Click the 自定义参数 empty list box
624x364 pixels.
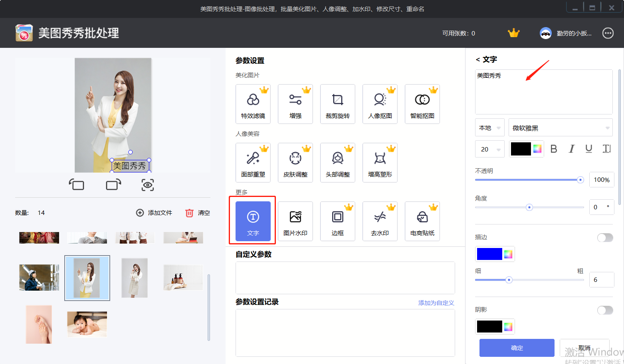pos(345,278)
